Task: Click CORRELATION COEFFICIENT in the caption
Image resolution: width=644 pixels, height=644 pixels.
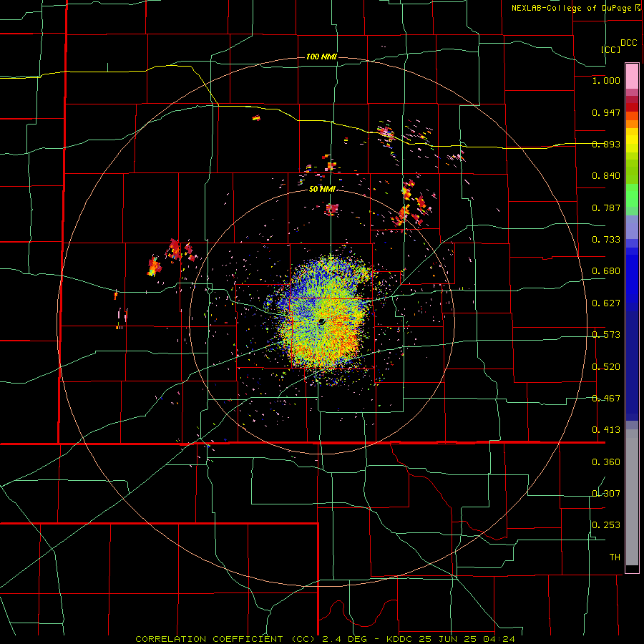Action: point(209,639)
